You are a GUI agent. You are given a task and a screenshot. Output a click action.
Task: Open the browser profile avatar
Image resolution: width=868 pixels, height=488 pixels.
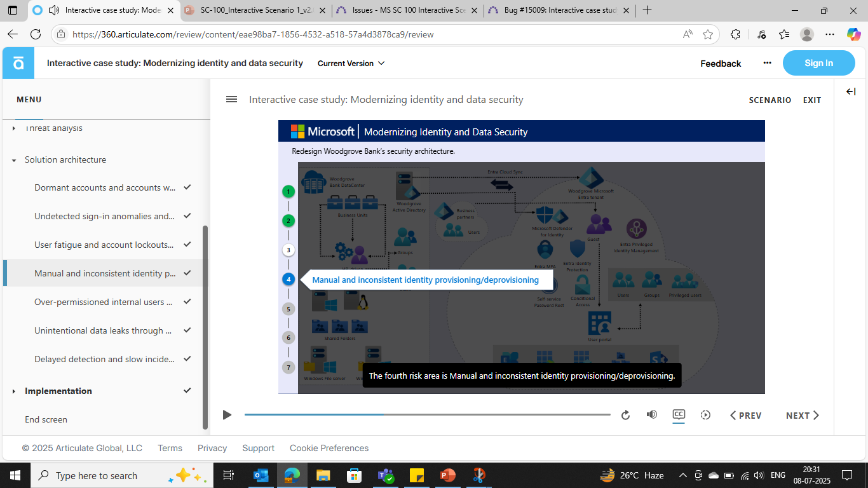coord(806,34)
